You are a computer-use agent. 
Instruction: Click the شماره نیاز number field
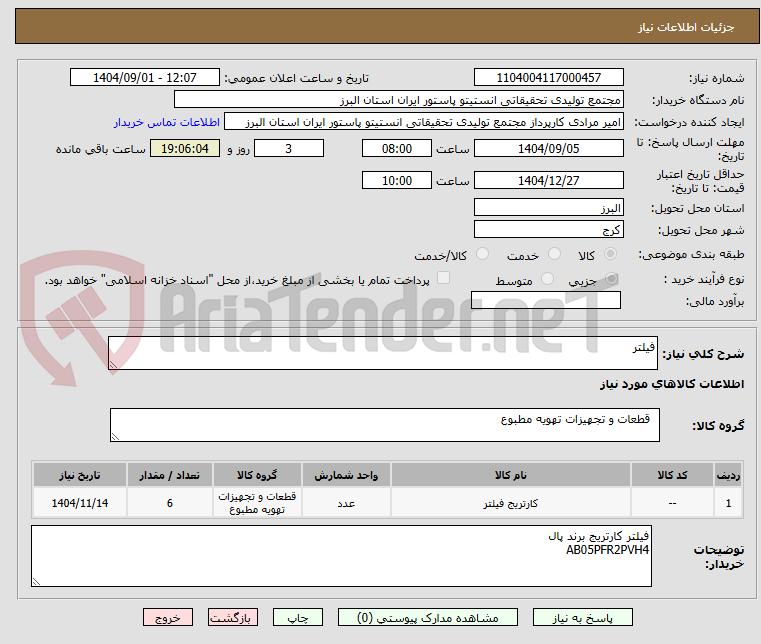click(548, 78)
